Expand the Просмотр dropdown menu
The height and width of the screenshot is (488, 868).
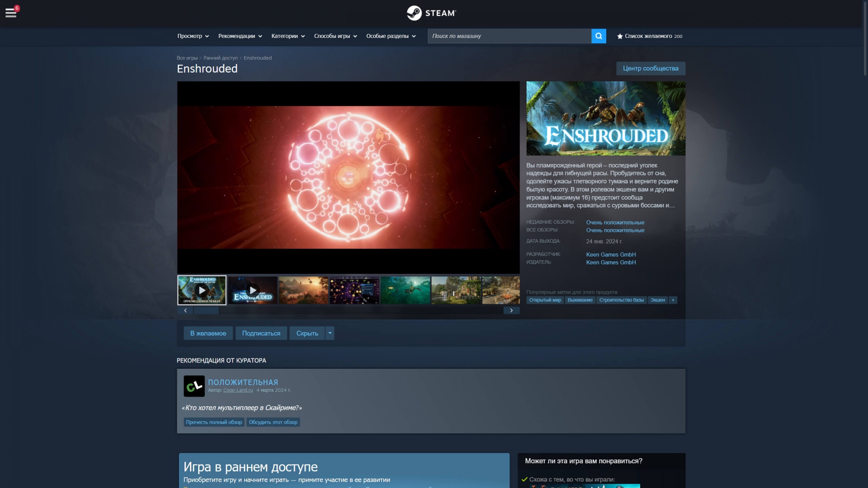[x=193, y=36]
